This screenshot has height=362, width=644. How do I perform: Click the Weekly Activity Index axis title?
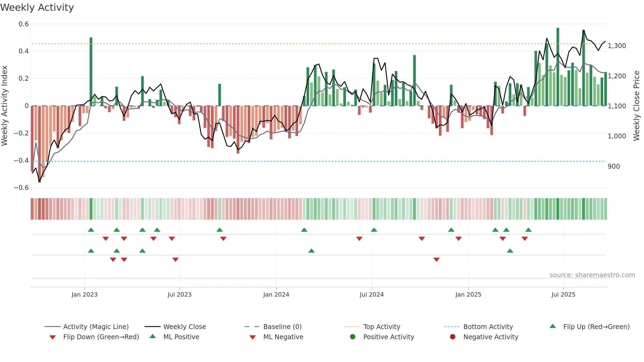pyautogui.click(x=4, y=106)
